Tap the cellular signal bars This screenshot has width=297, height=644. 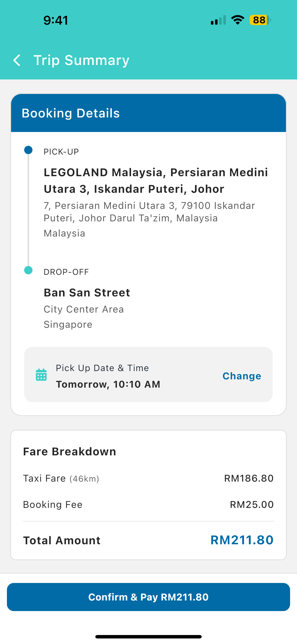[218, 20]
